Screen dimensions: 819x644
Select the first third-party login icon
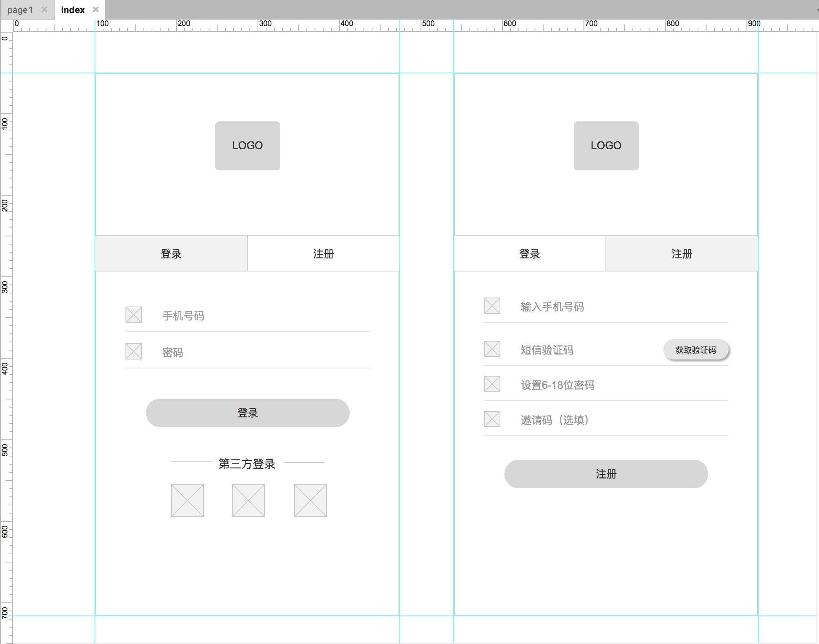click(187, 500)
